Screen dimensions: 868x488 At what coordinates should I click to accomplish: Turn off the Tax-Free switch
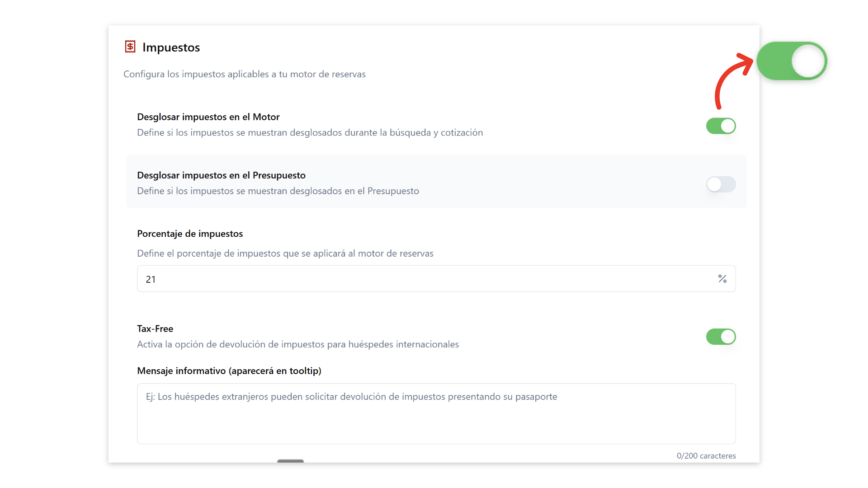(x=721, y=337)
